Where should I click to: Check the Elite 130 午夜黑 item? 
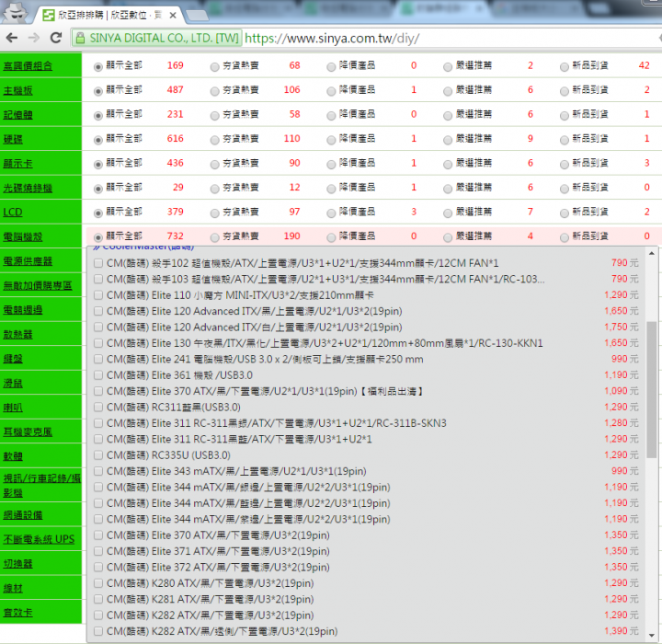[98, 343]
